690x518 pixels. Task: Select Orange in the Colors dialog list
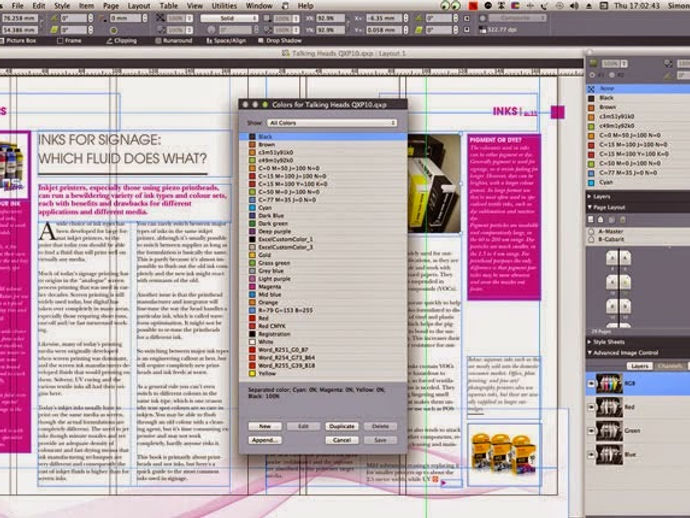[x=323, y=302]
